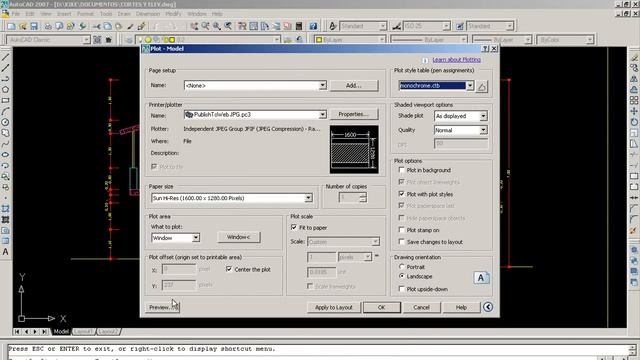Select Landscape orientation radio button

pyautogui.click(x=402, y=276)
